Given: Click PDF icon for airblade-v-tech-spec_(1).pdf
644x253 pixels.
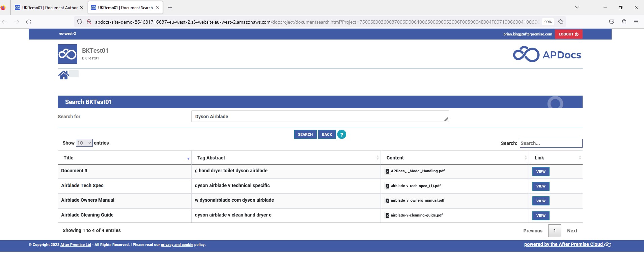Looking at the screenshot, I should click(x=388, y=186).
